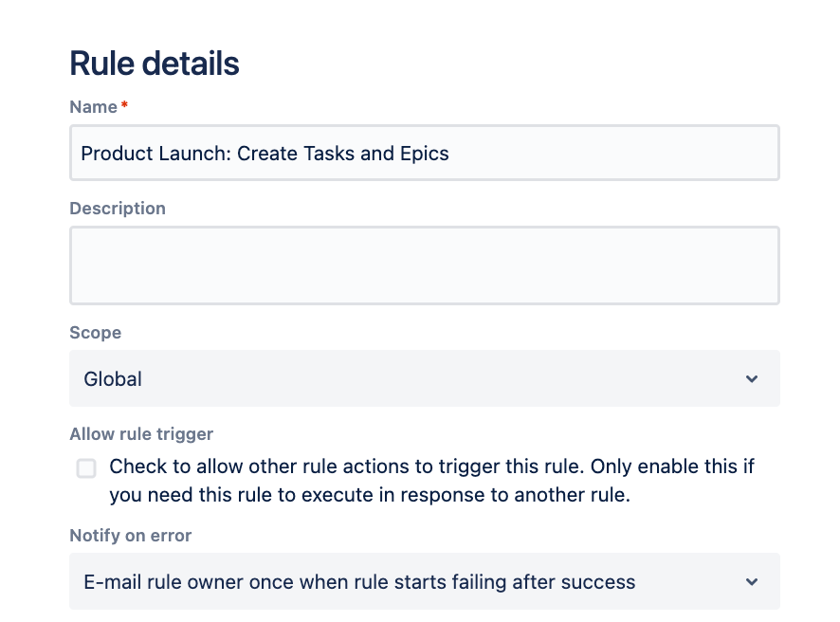The height and width of the screenshot is (622, 840).
Task: Select the 'E-mail rule owner once' option text
Action: click(359, 582)
